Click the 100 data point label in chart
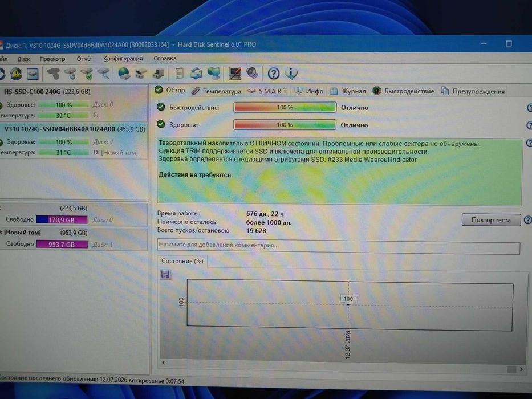The height and width of the screenshot is (399, 532). click(x=348, y=299)
